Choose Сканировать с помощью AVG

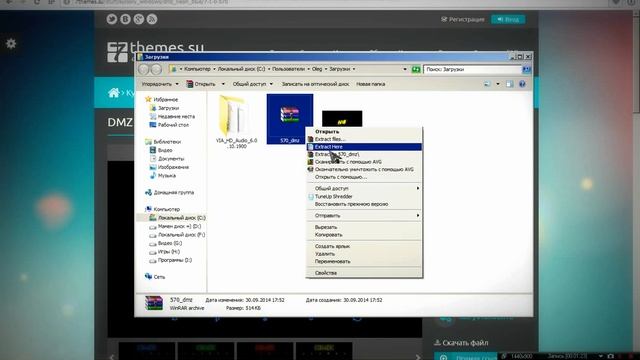364,162
